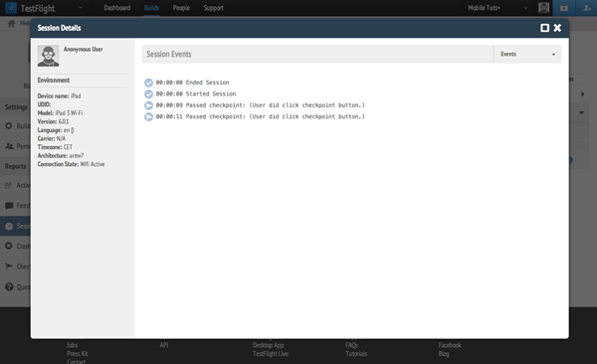Screen dimensions: 597x364
Task: Click the Anonymous User avatar
Action: [48, 56]
